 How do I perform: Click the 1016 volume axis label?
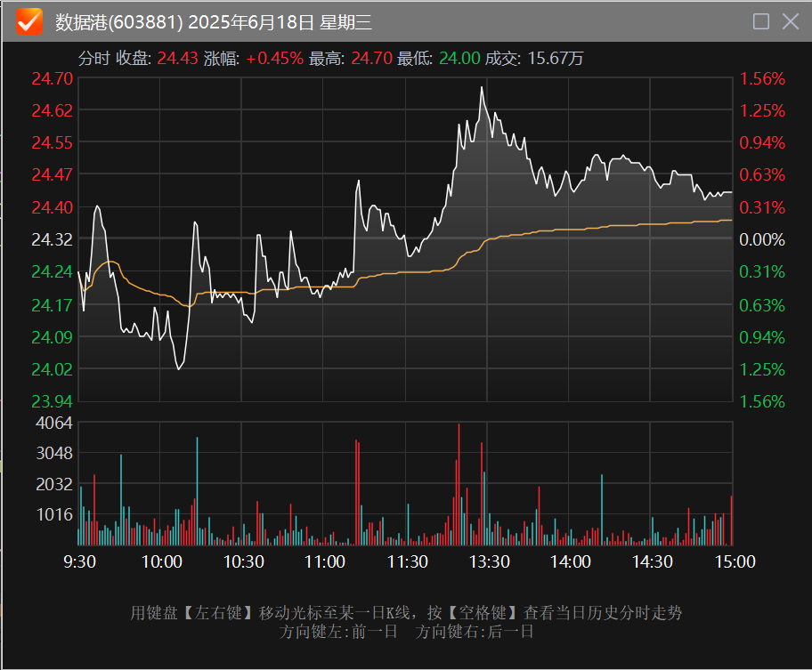pyautogui.click(x=54, y=514)
